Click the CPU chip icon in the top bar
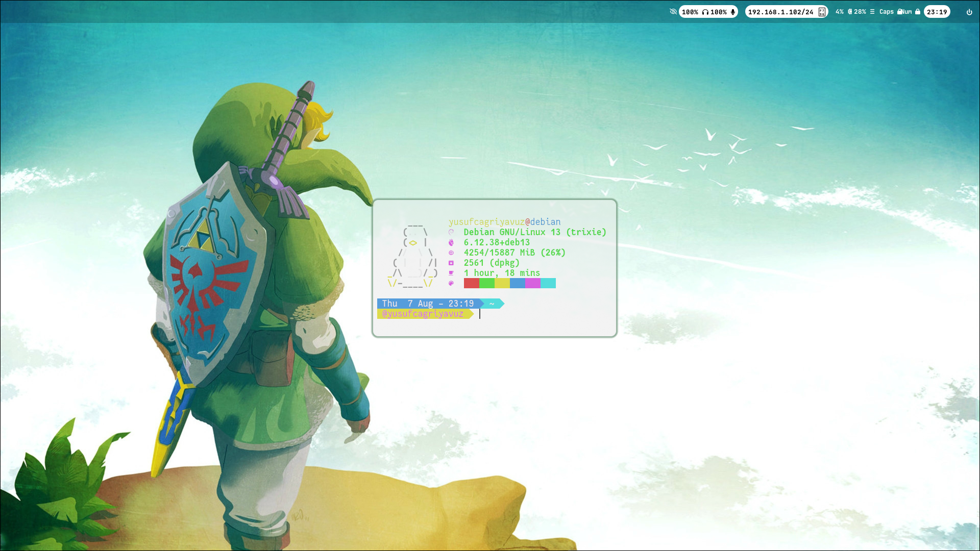Screen dimensions: 980x551 (x=850, y=12)
